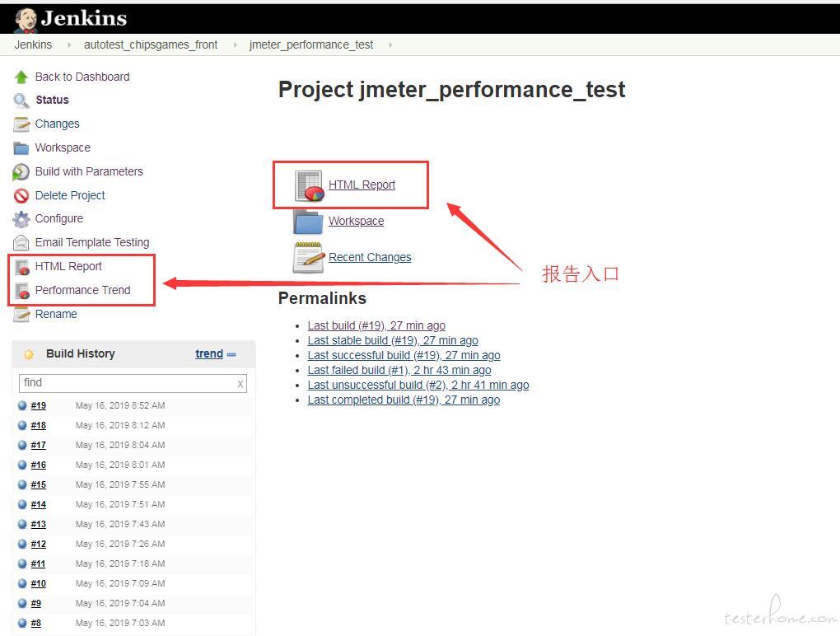
Task: Open Performance Trend from the sidebar
Action: click(83, 291)
